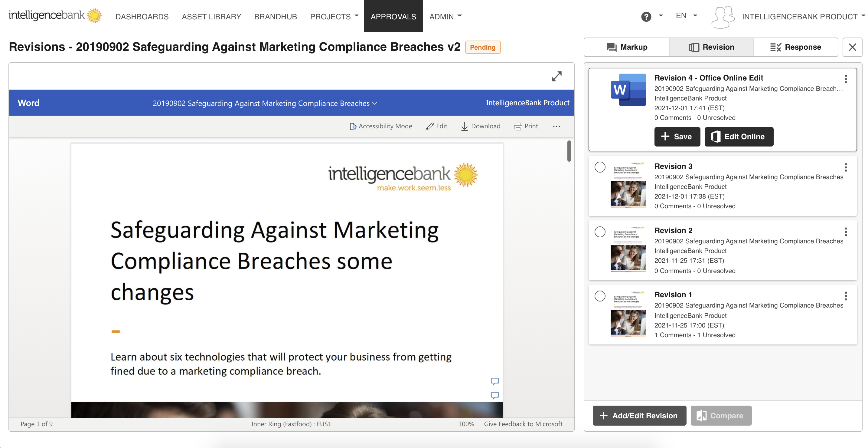This screenshot has width=868, height=448.
Task: Go to Dashboards
Action: 142,17
